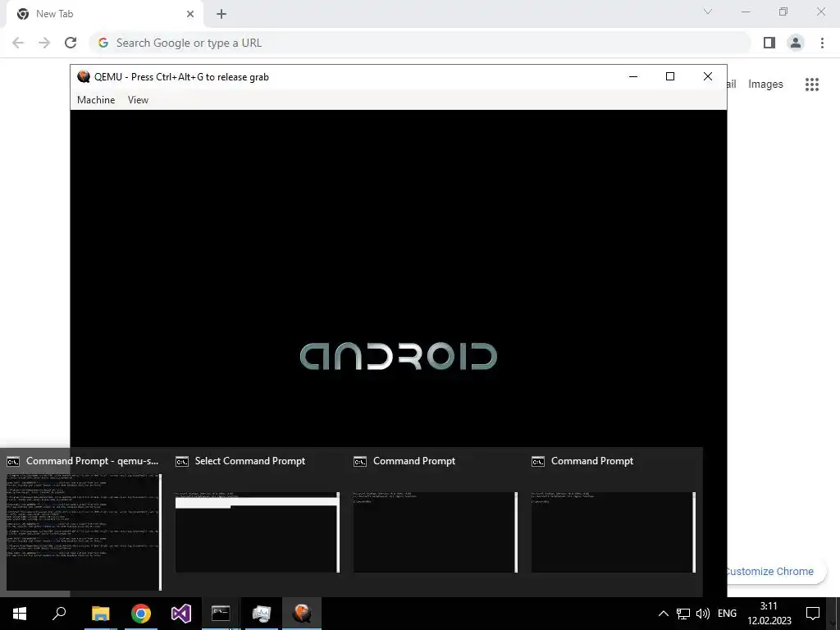Screen dimensions: 840x630
Task: Switch to Chrome from the taskbar
Action: click(141, 614)
